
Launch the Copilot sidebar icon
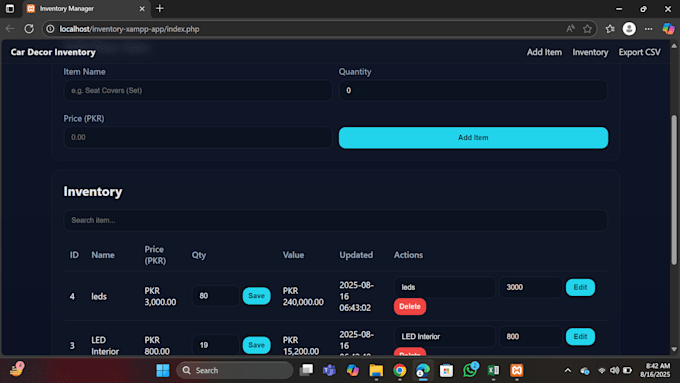pyautogui.click(x=668, y=29)
